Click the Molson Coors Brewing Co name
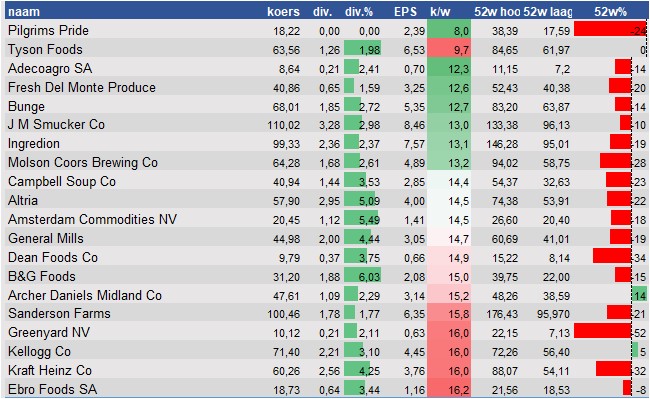This screenshot has height=399, width=650. [83, 162]
